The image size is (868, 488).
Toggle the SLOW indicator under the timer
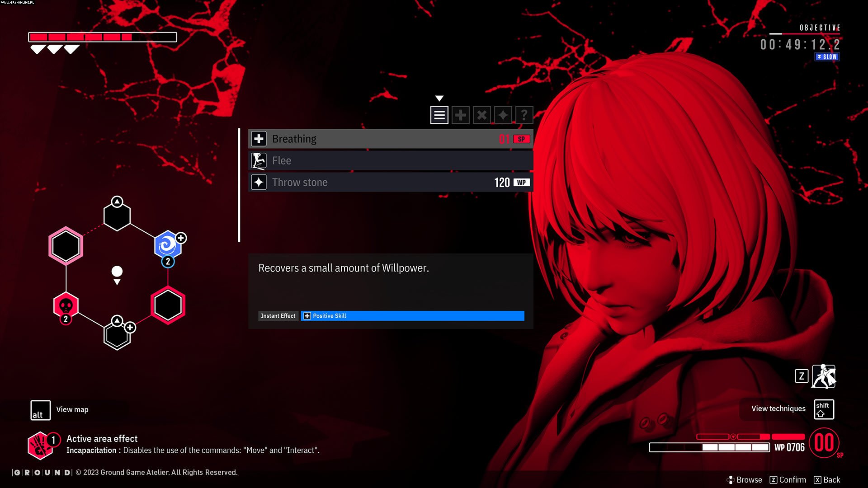click(826, 56)
